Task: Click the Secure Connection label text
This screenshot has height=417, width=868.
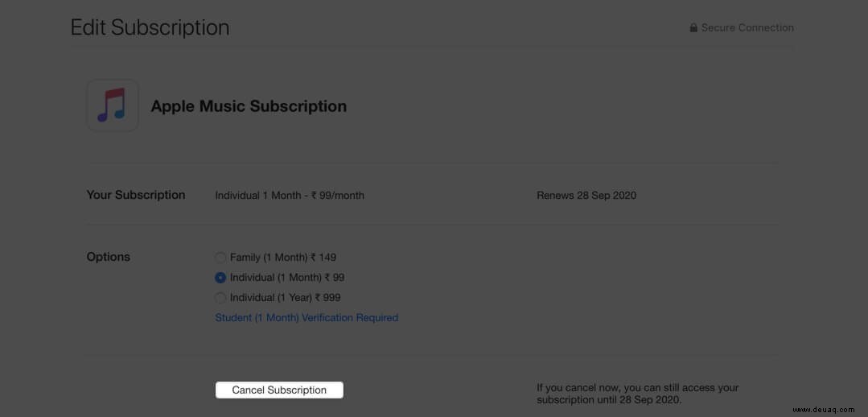Action: [x=747, y=27]
